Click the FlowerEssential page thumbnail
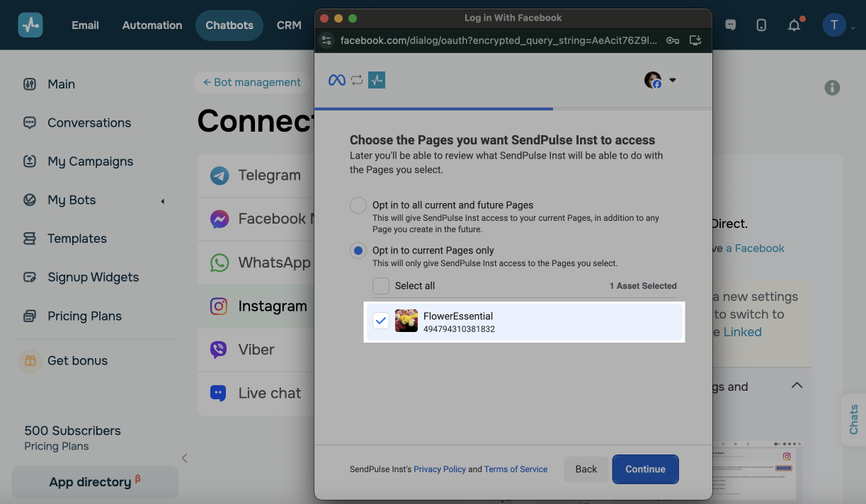The height and width of the screenshot is (504, 866). (x=406, y=321)
